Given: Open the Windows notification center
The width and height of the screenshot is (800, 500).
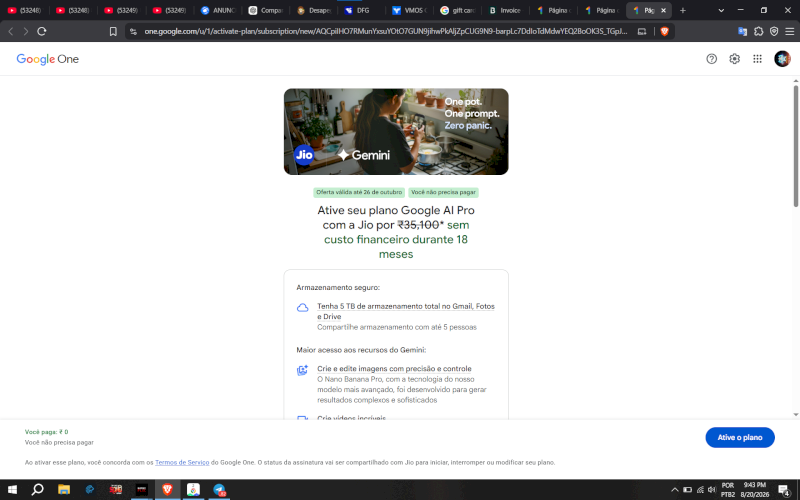Looking at the screenshot, I should coord(784,490).
